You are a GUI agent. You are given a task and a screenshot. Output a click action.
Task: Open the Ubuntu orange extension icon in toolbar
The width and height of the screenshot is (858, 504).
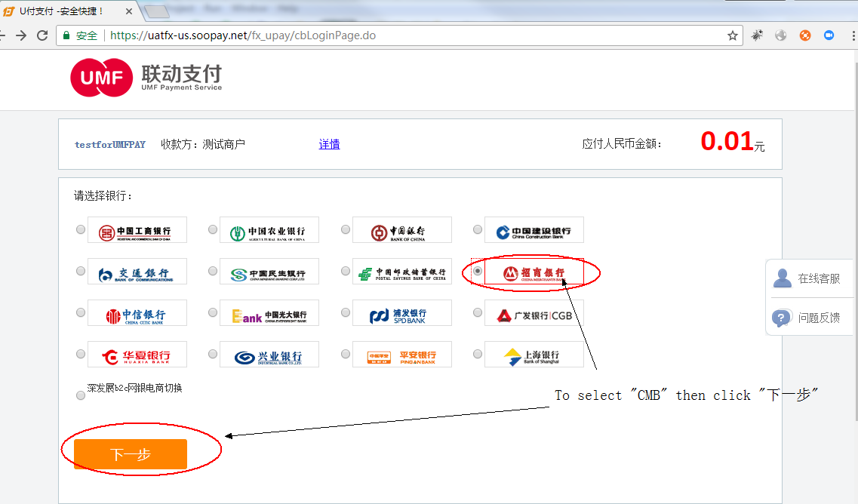805,35
